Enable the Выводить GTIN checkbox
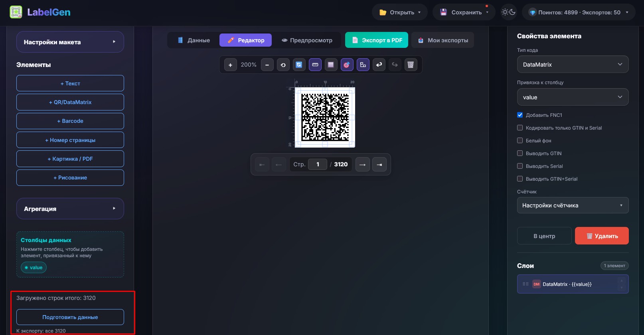Viewport: 644px width, 335px height. click(x=520, y=153)
